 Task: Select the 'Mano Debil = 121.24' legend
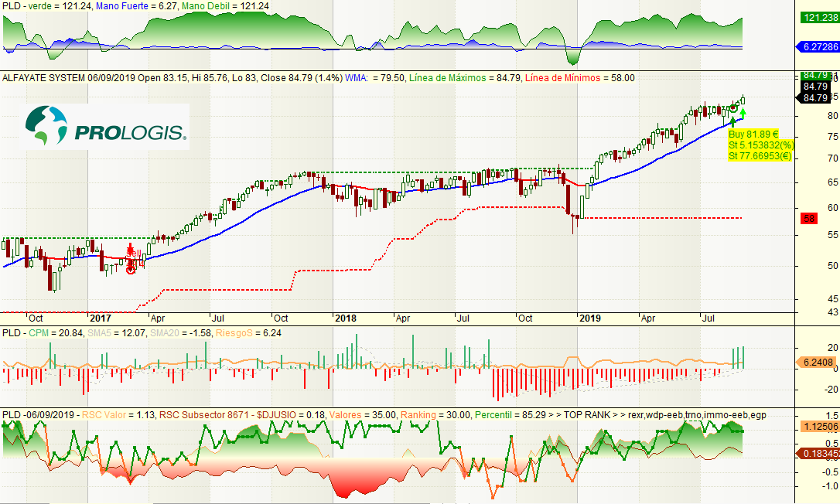coord(225,6)
